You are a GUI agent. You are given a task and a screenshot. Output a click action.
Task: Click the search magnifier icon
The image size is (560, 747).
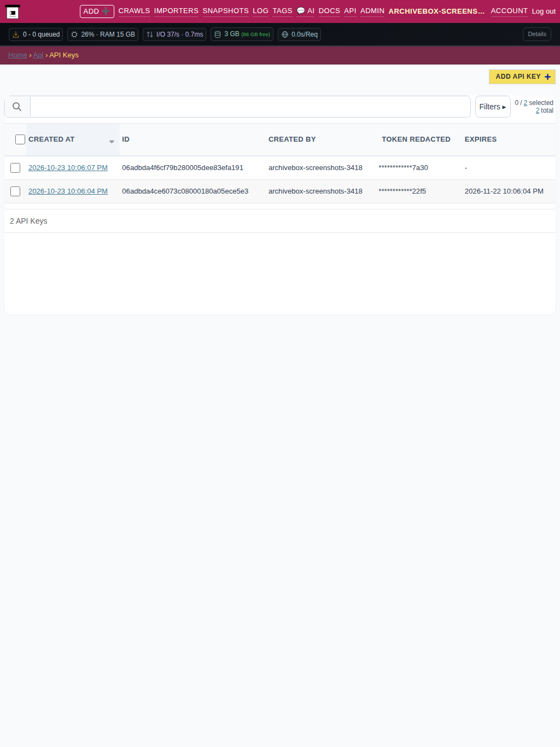(17, 107)
